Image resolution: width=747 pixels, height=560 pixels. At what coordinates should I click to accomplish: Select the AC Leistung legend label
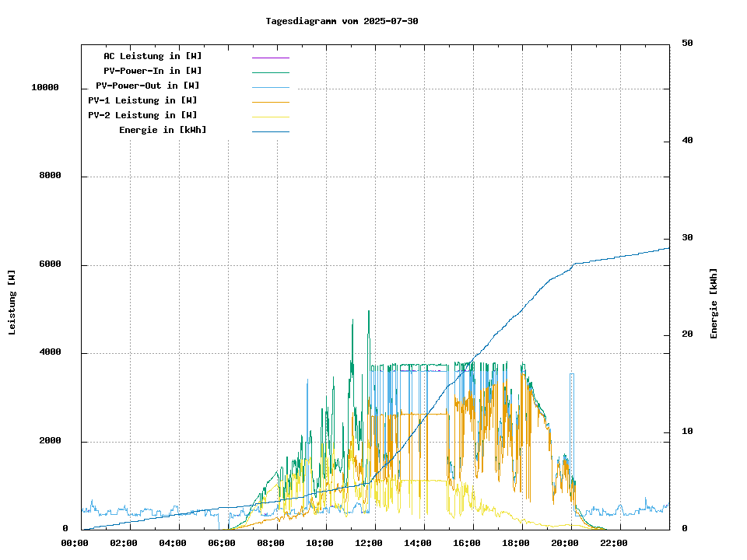[153, 56]
